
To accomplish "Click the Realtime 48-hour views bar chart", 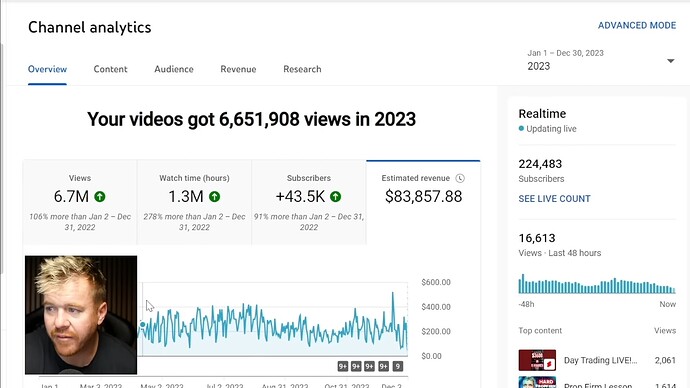I will (x=597, y=284).
